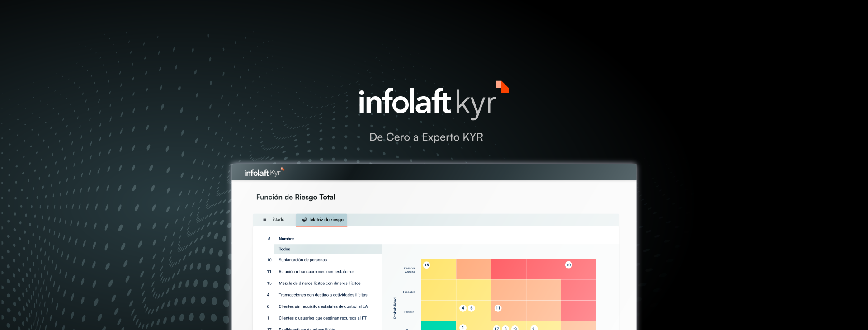Select Relación o transacciones con testaferros row
The width and height of the screenshot is (868, 330).
[x=316, y=272]
